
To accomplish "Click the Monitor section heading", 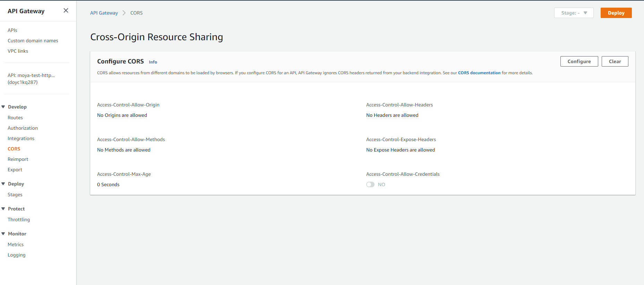I will (17, 234).
